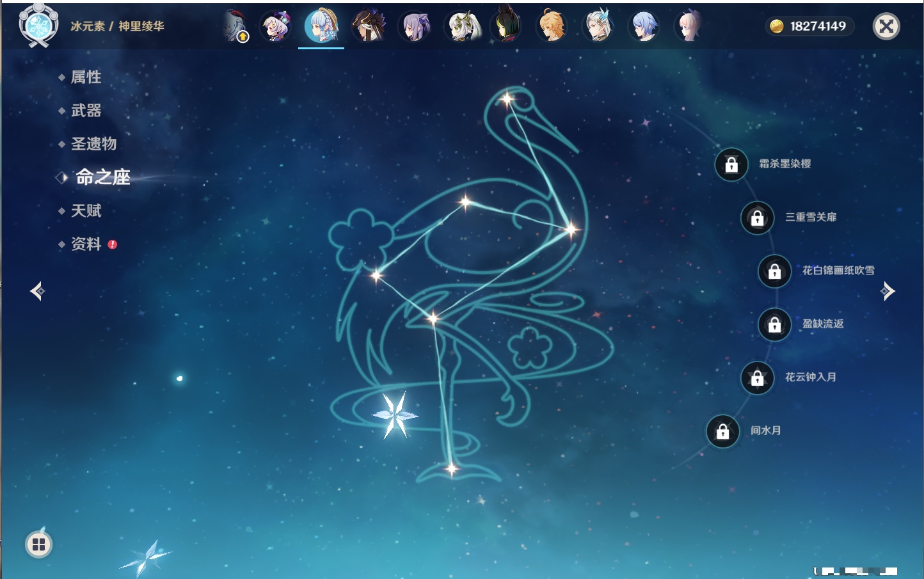Click the star on the crane's head
Screen dimensions: 924x579
507,99
